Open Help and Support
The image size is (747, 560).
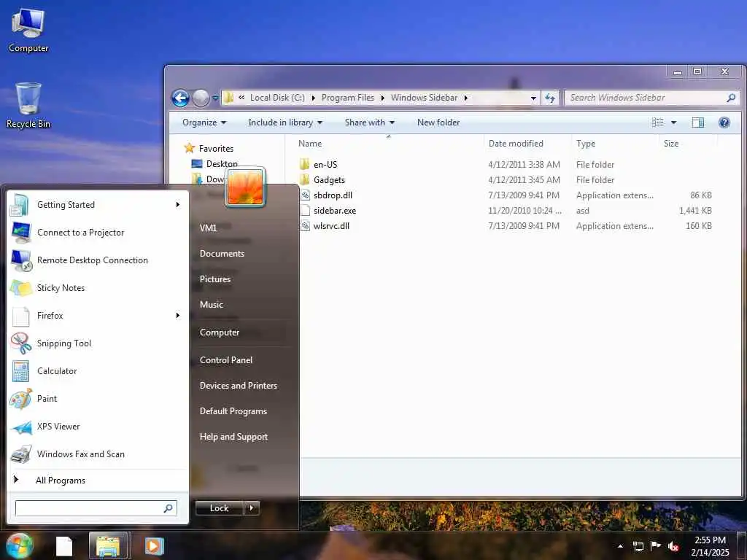233,437
